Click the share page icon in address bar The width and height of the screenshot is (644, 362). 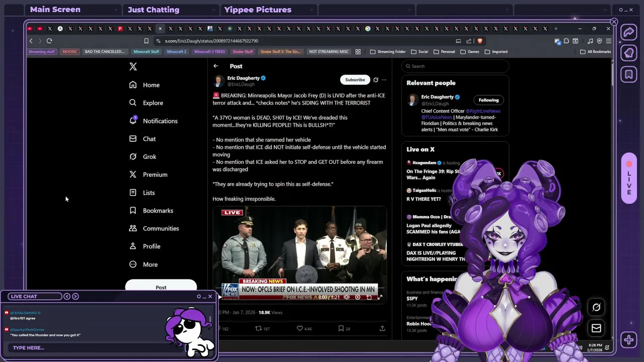tap(469, 41)
